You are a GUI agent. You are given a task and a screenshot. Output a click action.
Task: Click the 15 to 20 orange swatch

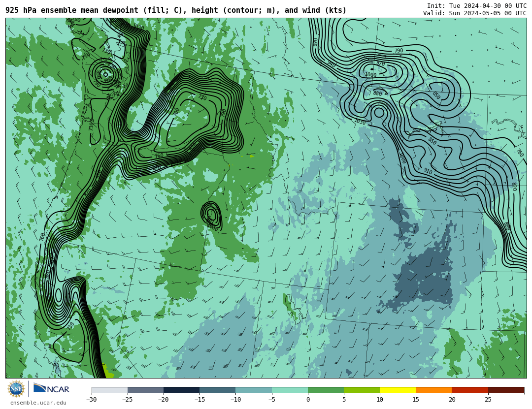(434, 390)
